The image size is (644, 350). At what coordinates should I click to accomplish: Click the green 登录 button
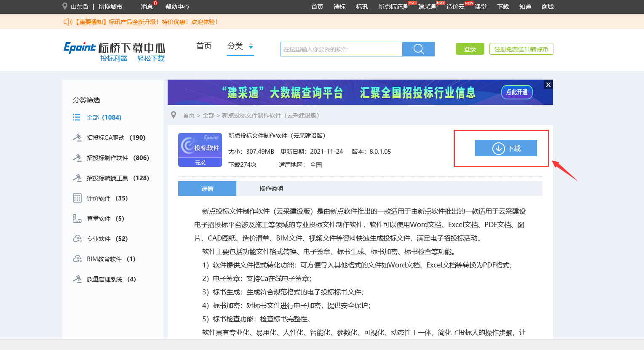click(x=470, y=49)
